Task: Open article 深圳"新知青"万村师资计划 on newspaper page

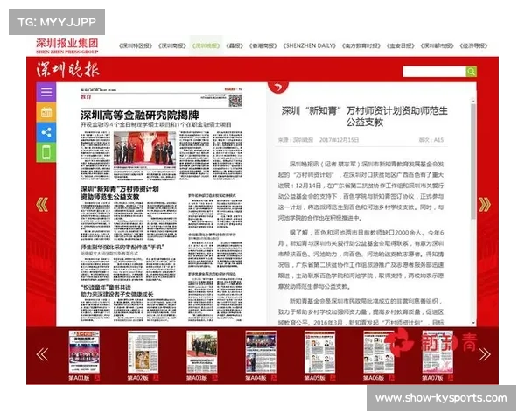Action: click(x=120, y=192)
